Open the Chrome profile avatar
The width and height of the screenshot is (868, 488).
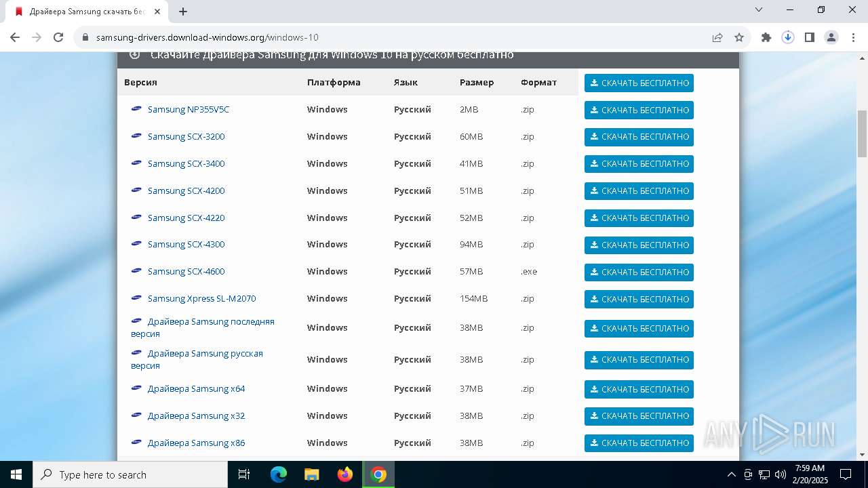[831, 37]
